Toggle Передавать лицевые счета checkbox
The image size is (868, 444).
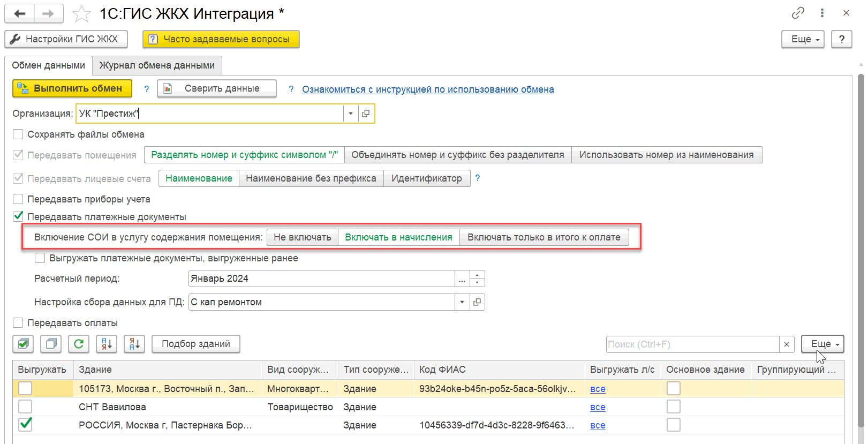pos(18,178)
